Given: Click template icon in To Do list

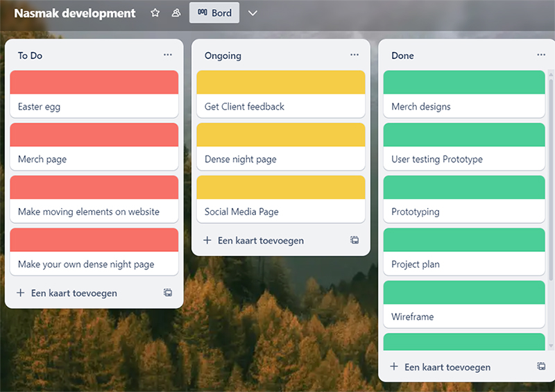Looking at the screenshot, I should [168, 293].
